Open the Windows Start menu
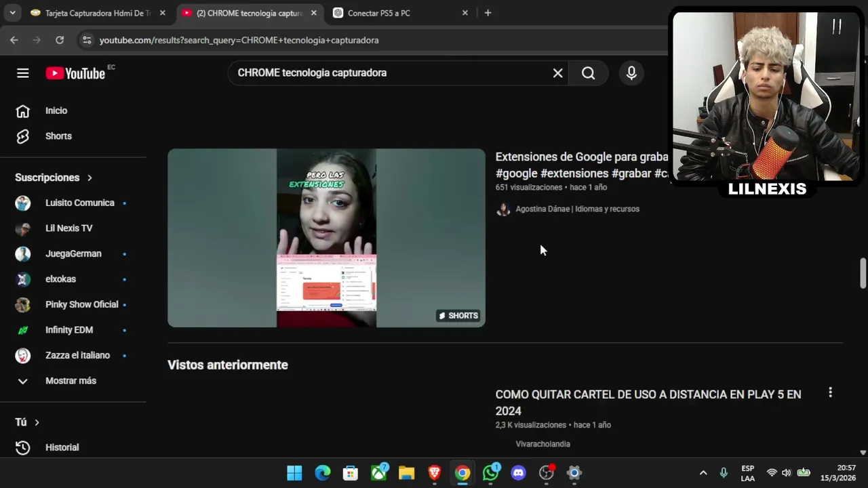The image size is (868, 488). (294, 473)
